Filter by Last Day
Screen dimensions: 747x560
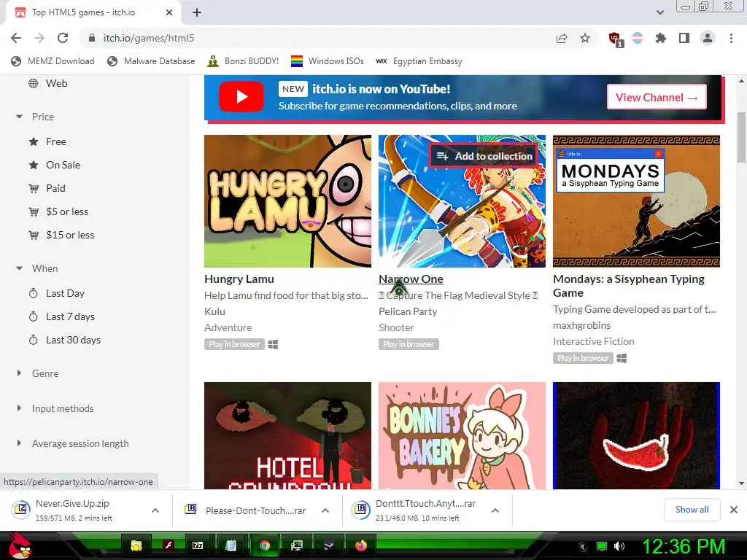click(x=56, y=293)
